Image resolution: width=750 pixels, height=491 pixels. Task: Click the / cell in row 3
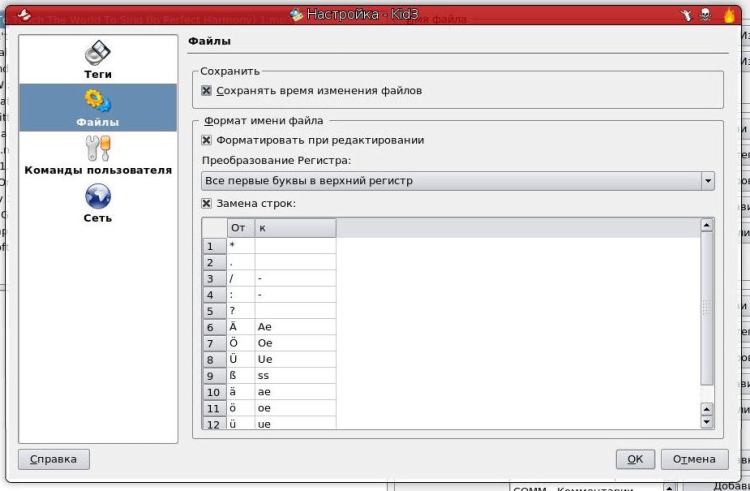click(x=241, y=278)
